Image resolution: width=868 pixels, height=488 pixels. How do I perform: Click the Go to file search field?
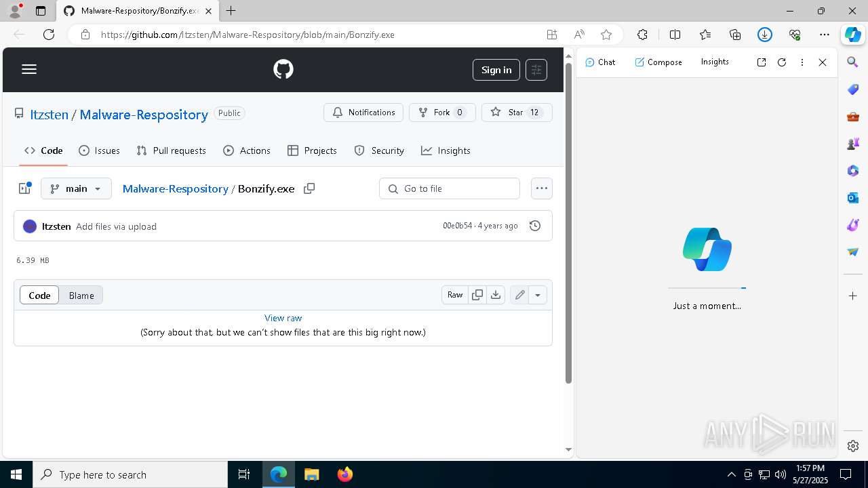pos(450,188)
